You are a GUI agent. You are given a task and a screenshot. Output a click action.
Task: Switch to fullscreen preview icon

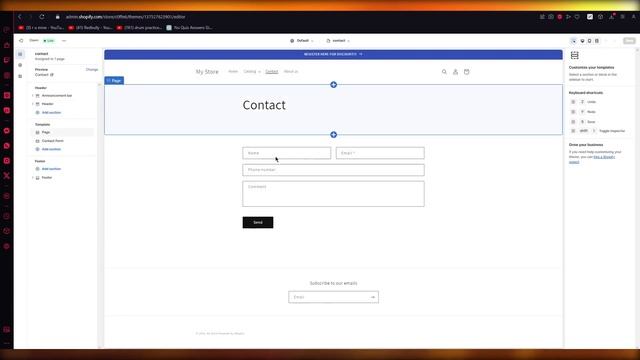pos(597,41)
